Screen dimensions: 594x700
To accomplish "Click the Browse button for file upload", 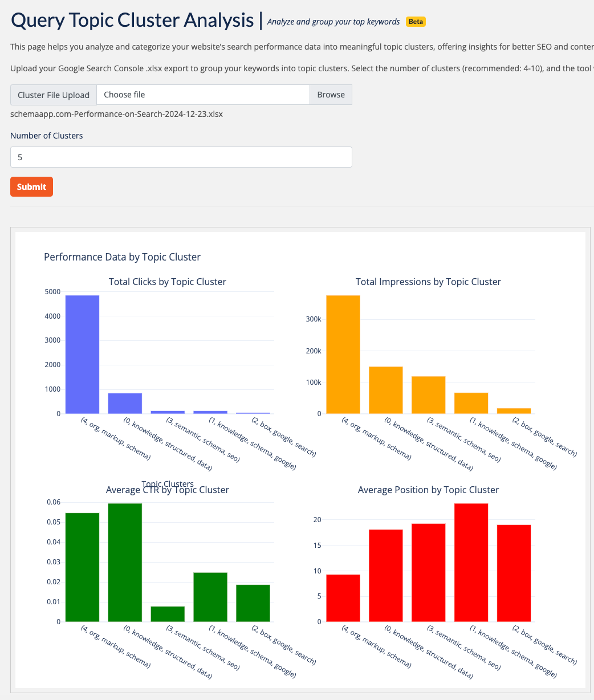I will [x=331, y=95].
